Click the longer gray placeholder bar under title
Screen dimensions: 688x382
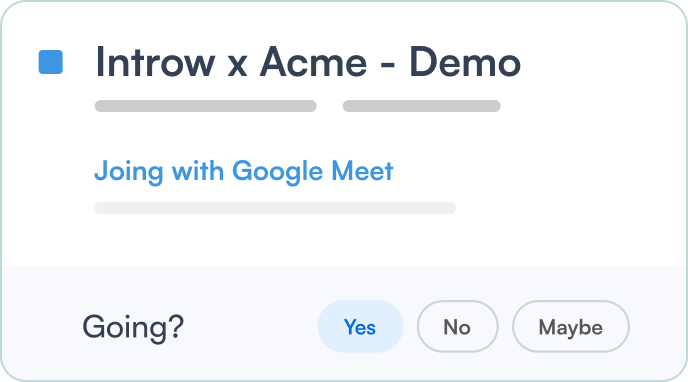(205, 106)
